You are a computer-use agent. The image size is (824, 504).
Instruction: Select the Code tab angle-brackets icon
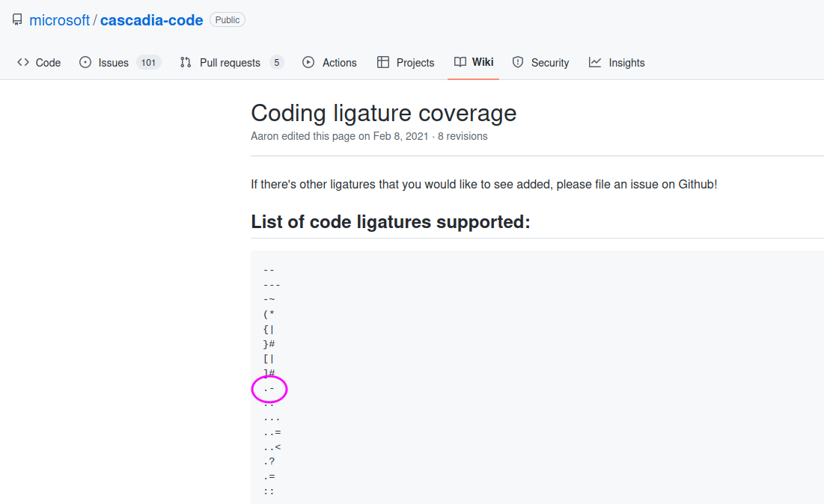click(x=22, y=63)
